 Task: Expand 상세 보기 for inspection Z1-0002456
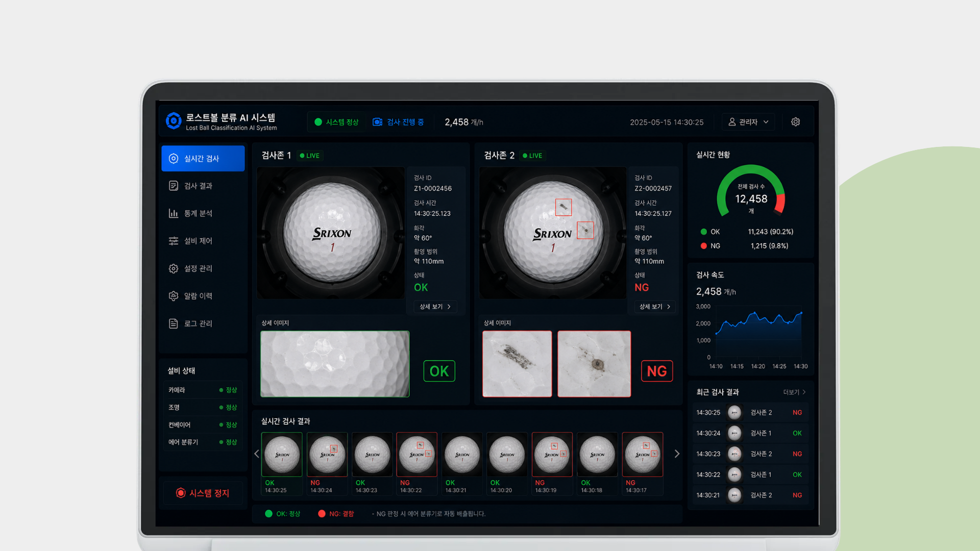tap(435, 307)
